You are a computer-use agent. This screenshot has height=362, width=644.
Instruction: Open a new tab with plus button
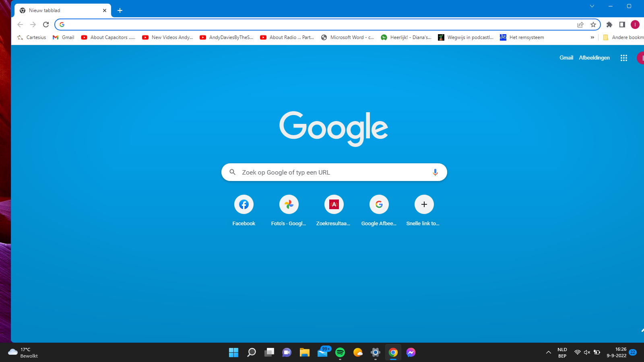point(120,10)
